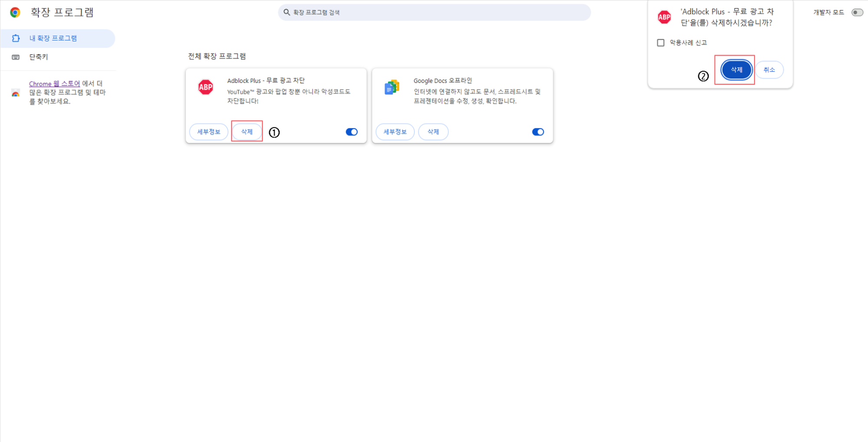
Task: Check the 악용사례 신고 checkbox
Action: [661, 43]
